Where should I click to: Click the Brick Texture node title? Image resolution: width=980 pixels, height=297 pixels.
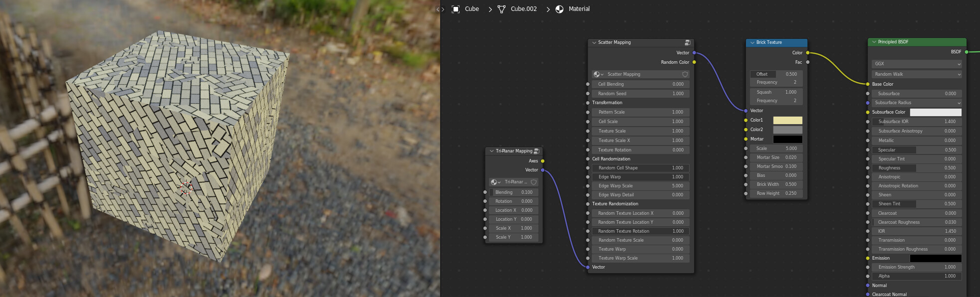(769, 42)
